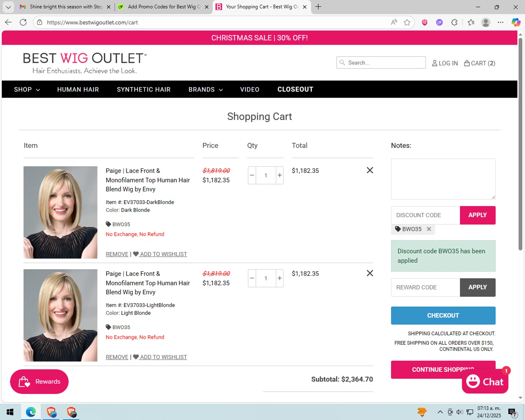This screenshot has height=420, width=525.
Task: Click the DISCOUNT CODE field
Action: tap(426, 215)
